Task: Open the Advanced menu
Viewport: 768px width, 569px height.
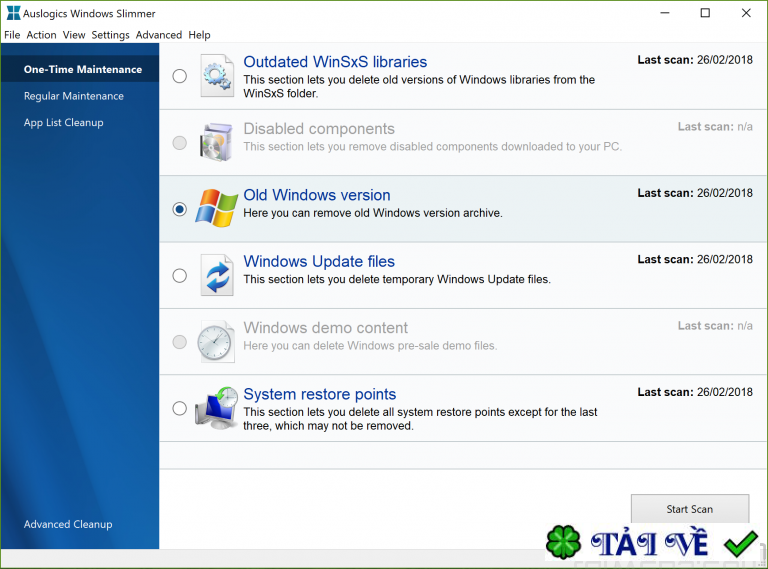Action: pyautogui.click(x=159, y=35)
